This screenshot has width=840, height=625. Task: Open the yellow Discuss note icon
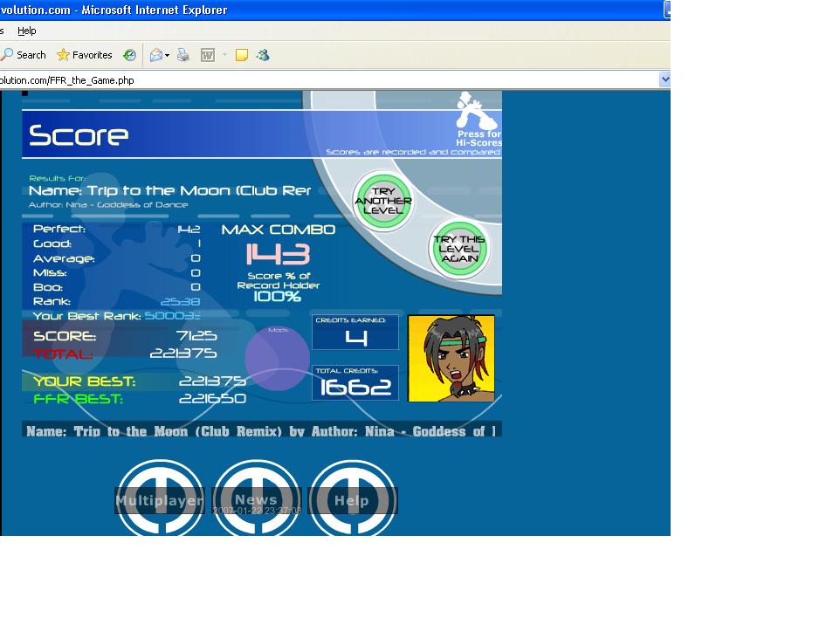[242, 55]
